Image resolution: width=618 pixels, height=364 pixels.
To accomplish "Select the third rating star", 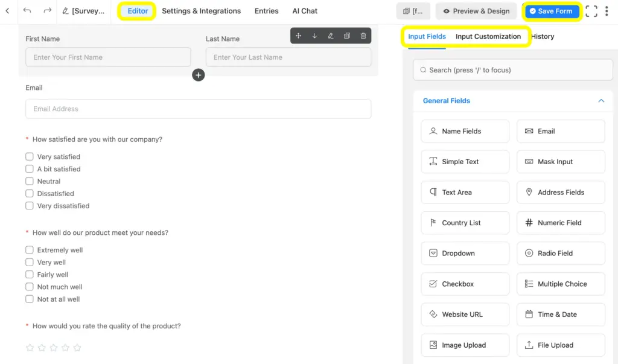I will 54,348.
